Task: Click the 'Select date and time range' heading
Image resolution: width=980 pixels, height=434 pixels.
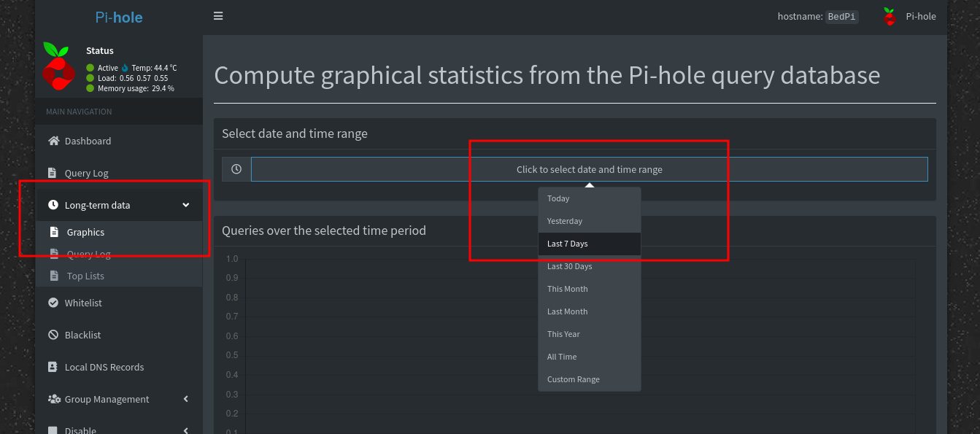Action: (295, 133)
